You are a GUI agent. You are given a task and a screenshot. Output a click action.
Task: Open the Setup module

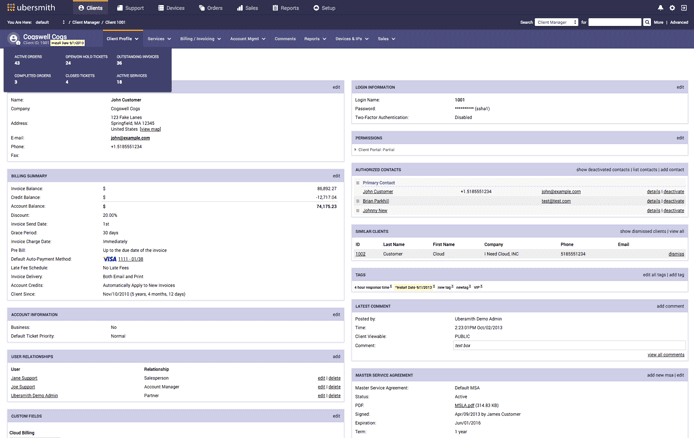coord(324,8)
